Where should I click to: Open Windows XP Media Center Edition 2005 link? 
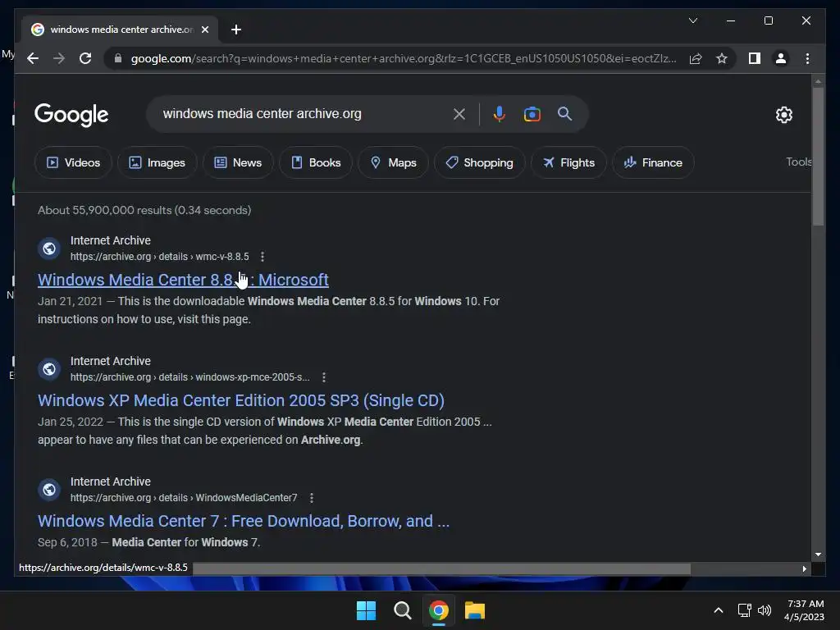click(x=241, y=400)
